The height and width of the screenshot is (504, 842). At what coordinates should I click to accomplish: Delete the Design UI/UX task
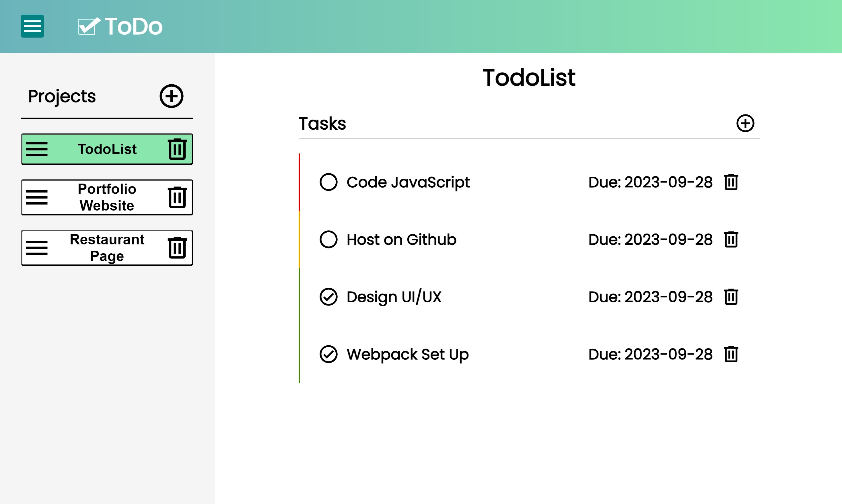click(731, 297)
